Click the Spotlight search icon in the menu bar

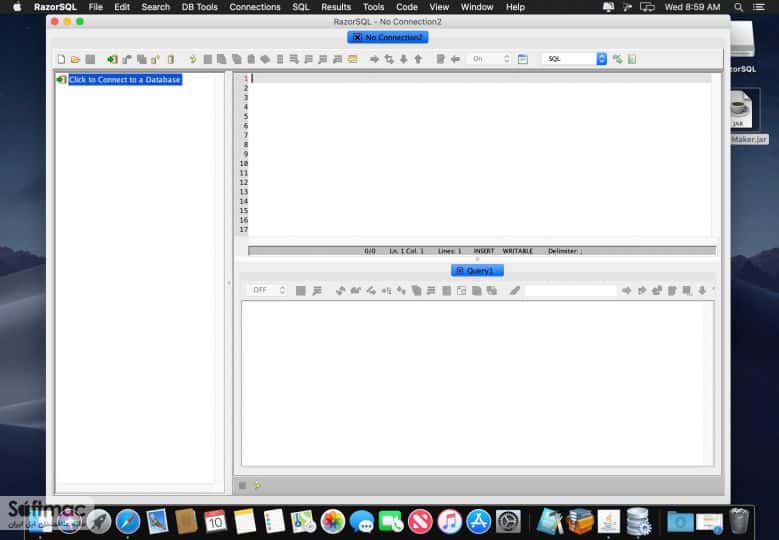[x=739, y=7]
